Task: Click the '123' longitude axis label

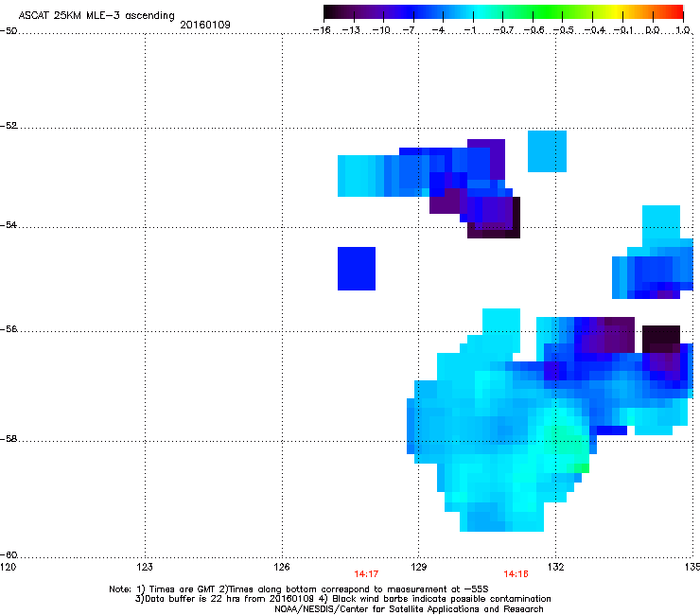Action: pos(145,567)
